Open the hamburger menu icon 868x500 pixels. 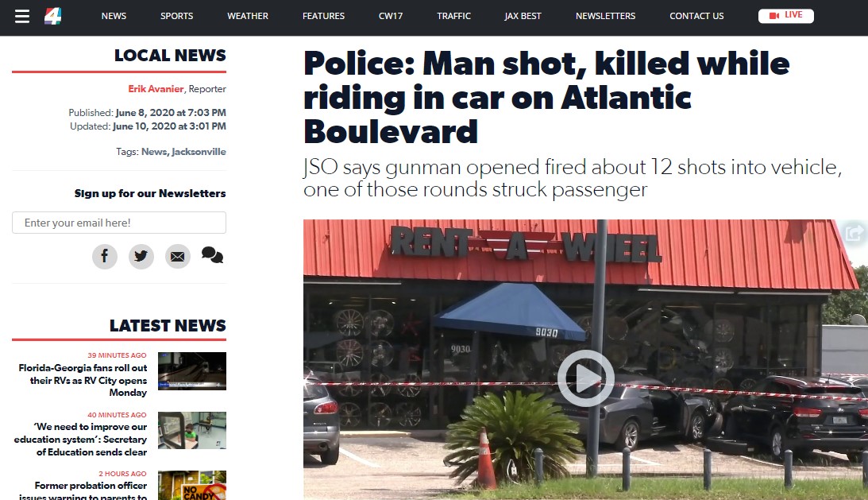point(22,17)
